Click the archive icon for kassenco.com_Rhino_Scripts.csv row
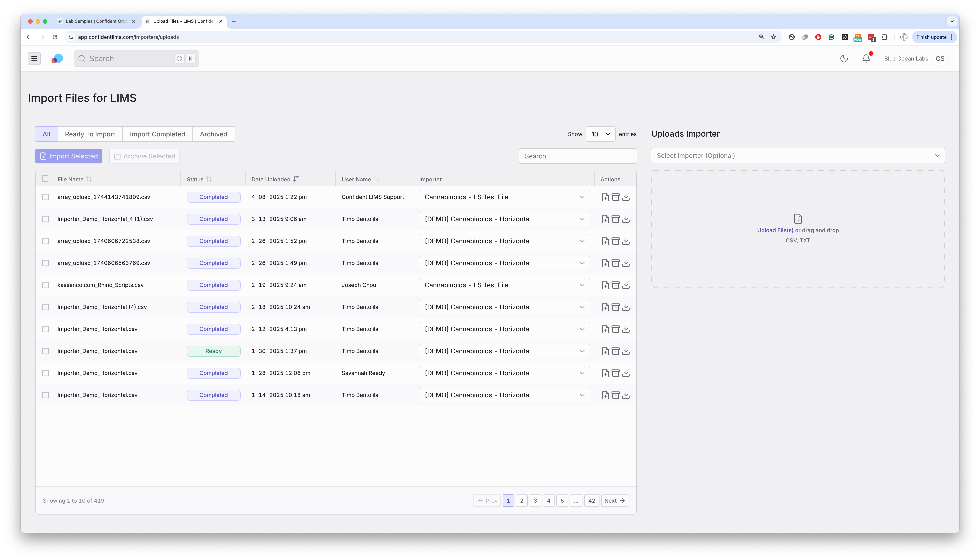980x560 pixels. click(x=615, y=285)
